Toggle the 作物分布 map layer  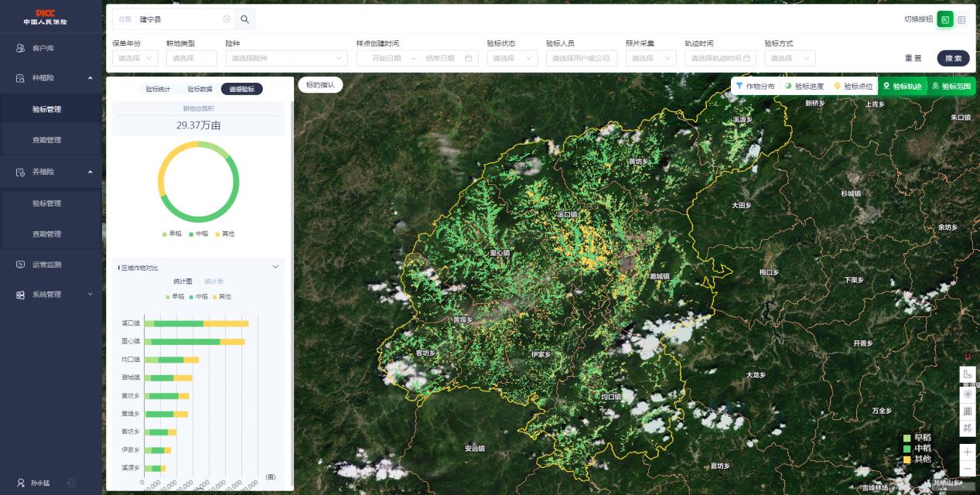coord(755,87)
